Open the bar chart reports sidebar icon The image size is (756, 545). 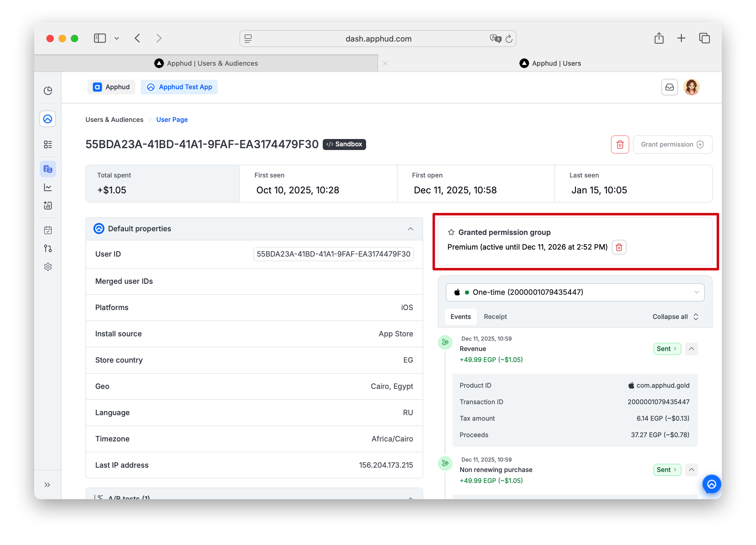coord(48,206)
